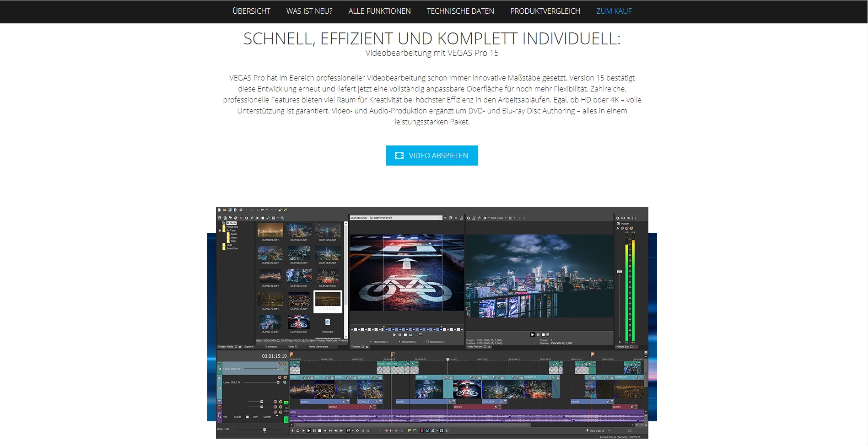This screenshot has width=868, height=446.
Task: Open the Undo history dropdown arrow
Action: 267,210
